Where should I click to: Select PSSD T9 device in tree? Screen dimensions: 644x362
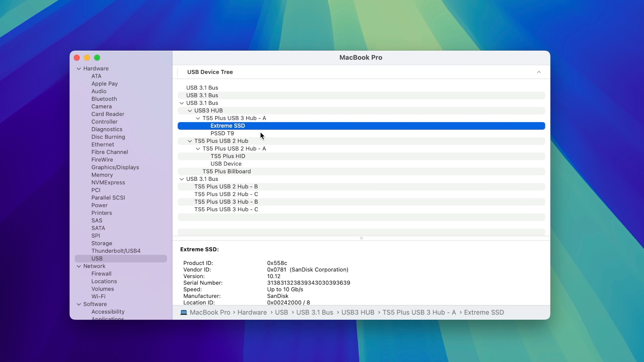tap(222, 133)
